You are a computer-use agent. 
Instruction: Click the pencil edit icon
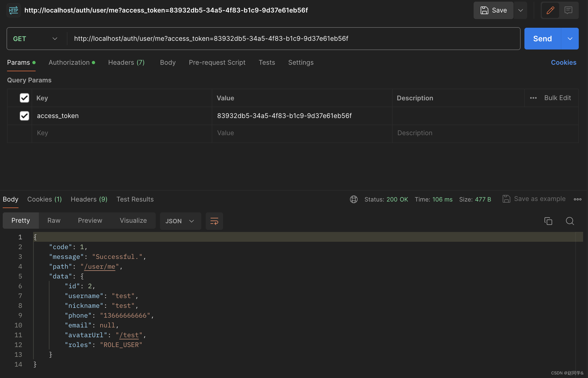click(x=550, y=10)
